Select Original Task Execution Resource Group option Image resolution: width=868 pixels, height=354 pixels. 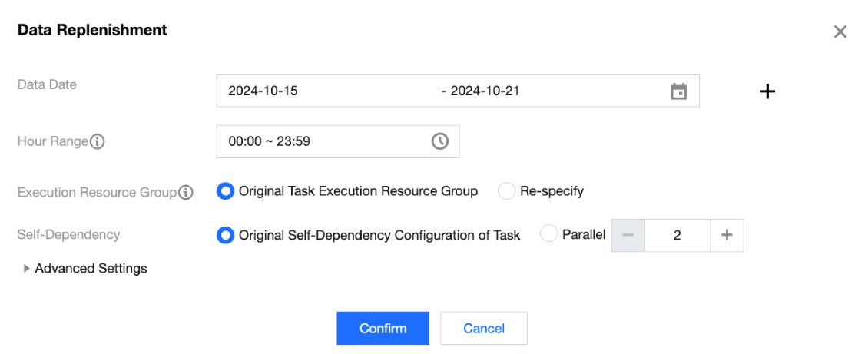pyautogui.click(x=225, y=191)
